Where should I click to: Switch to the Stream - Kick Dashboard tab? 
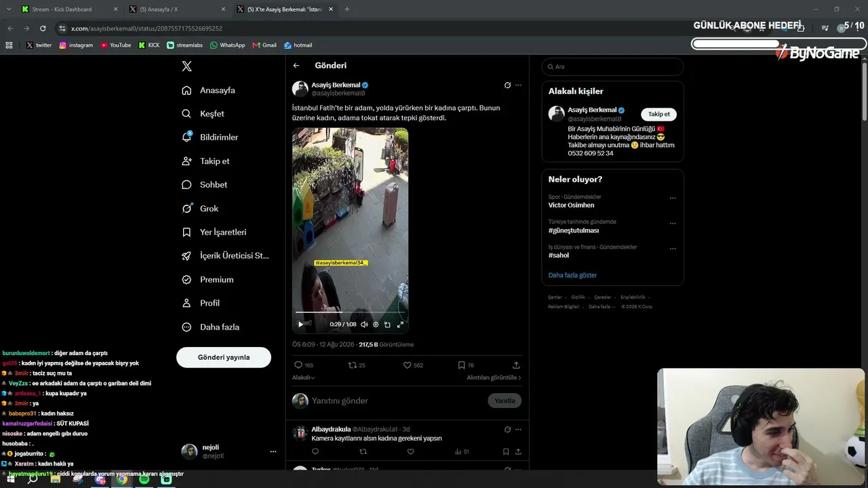click(69, 9)
